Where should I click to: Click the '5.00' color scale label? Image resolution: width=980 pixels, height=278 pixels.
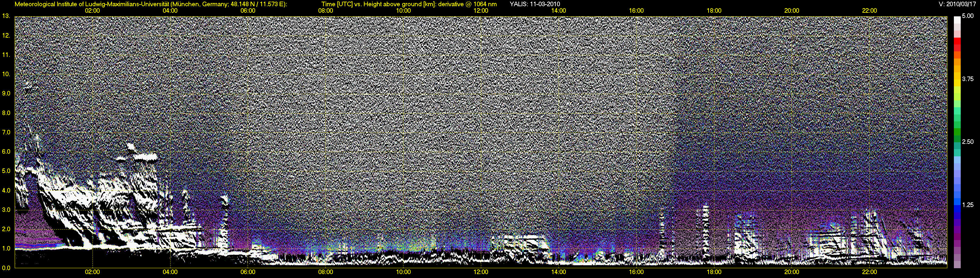(x=968, y=16)
